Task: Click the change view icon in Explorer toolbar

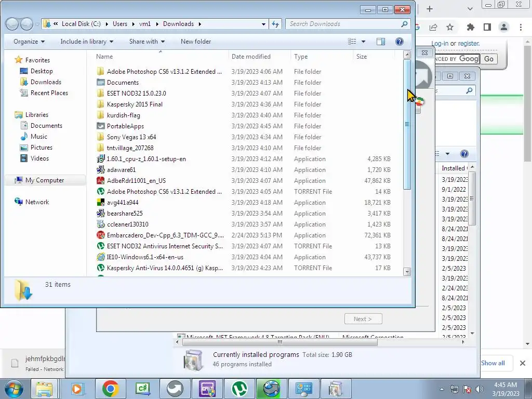Action: [352, 42]
